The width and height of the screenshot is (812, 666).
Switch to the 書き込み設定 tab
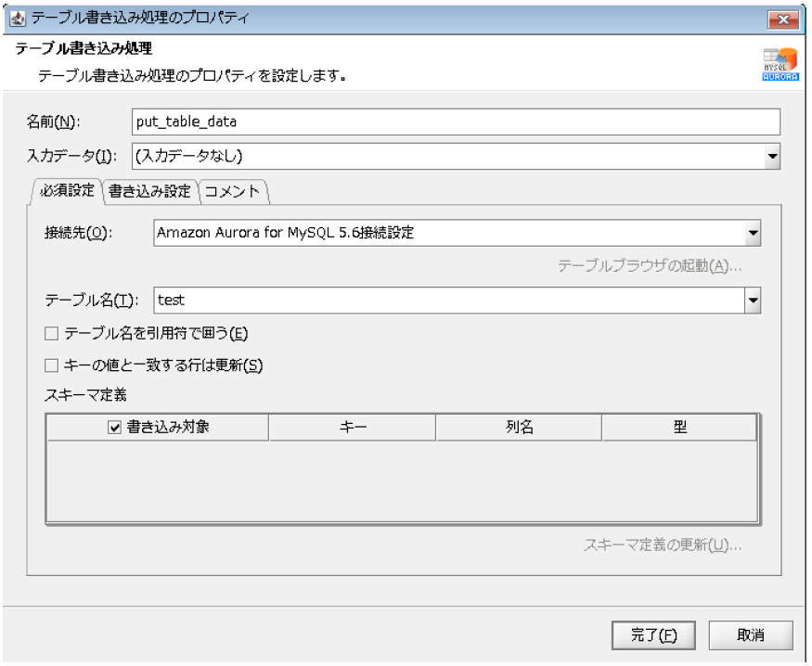click(x=148, y=191)
